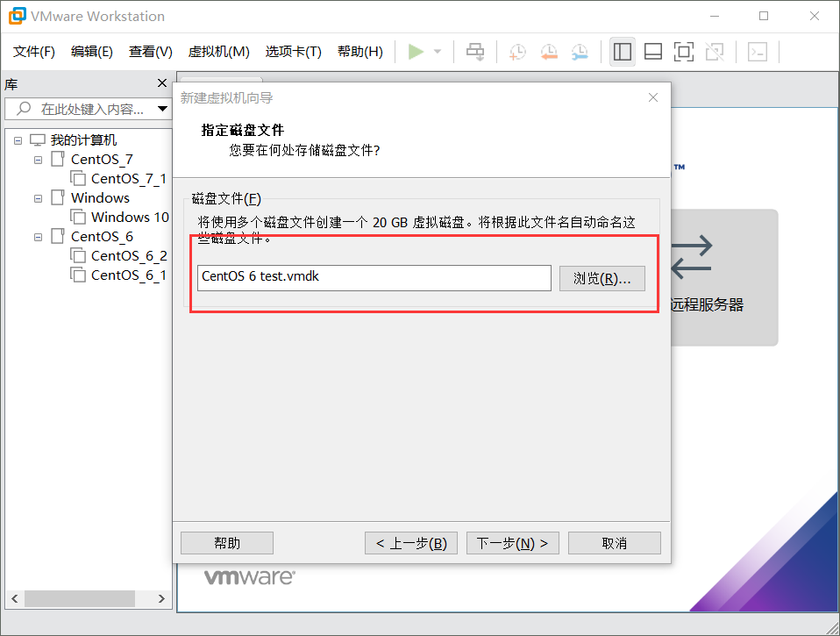Image resolution: width=840 pixels, height=636 pixels.
Task: Select the CentOS_6_1 virtual machine
Action: pos(129,275)
